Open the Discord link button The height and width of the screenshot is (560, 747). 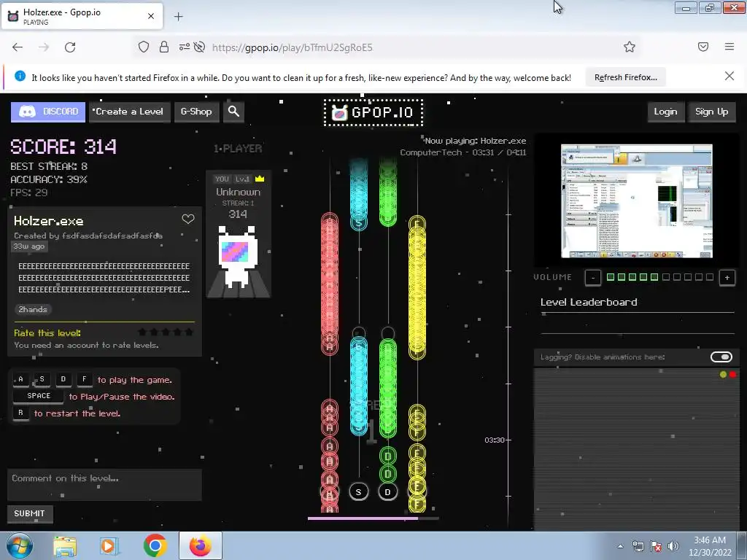click(x=48, y=112)
